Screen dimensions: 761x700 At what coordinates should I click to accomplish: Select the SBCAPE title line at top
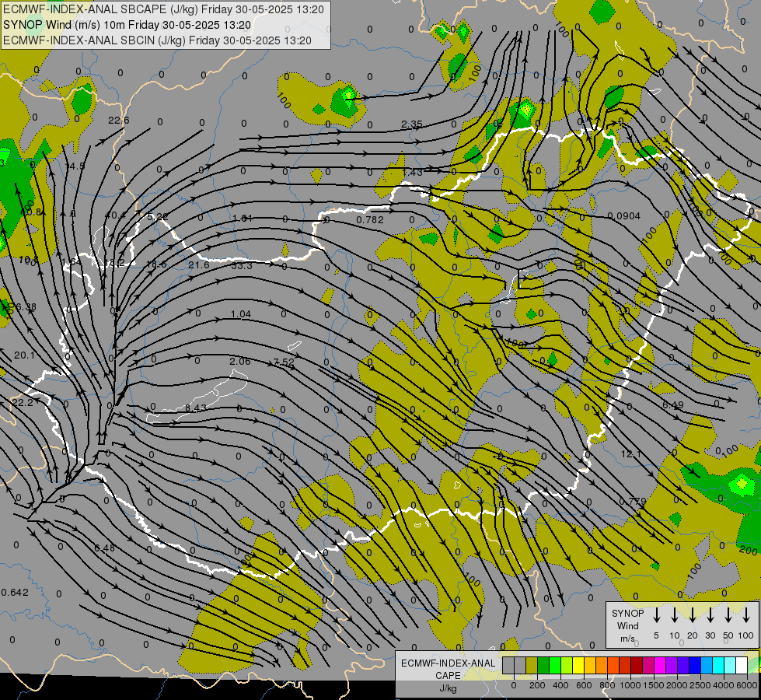[163, 9]
